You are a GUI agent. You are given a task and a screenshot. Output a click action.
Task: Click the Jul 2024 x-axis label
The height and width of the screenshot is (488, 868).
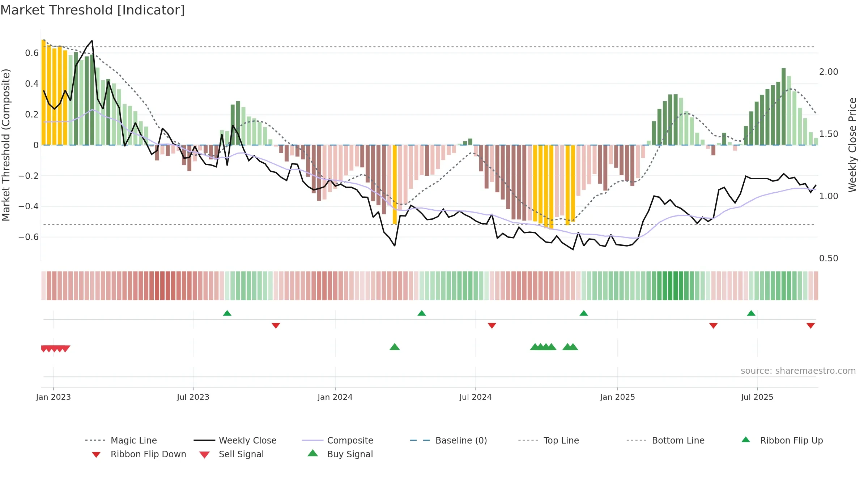[x=476, y=397]
